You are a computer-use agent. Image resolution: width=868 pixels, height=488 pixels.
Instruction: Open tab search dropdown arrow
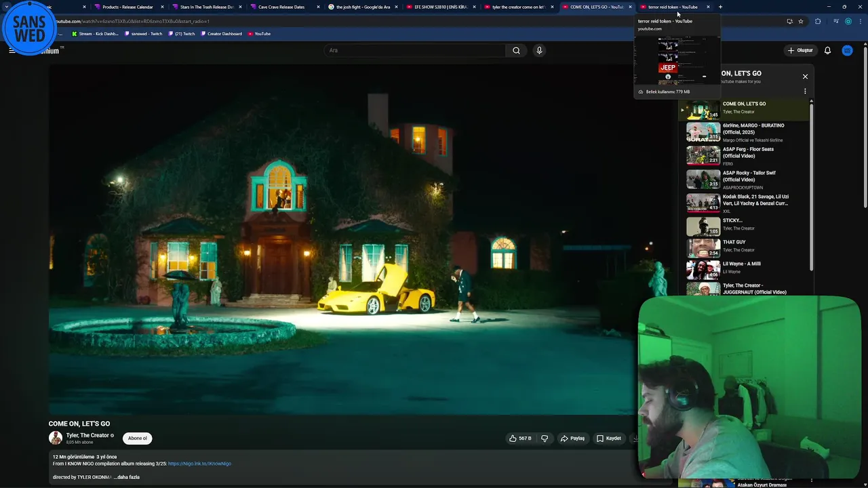click(7, 7)
